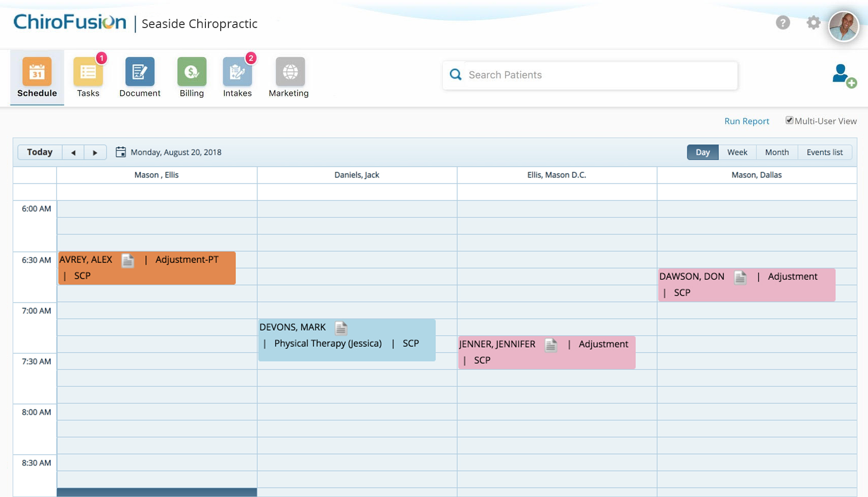Switch to the Week view tab
This screenshot has width=868, height=497.
pos(737,152)
